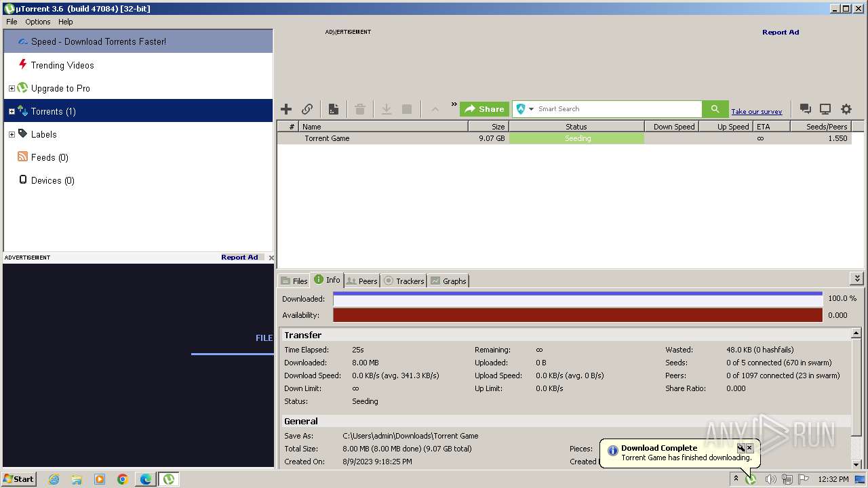Switch to the Trackers tab
Screen dimensions: 868x488
pos(404,281)
